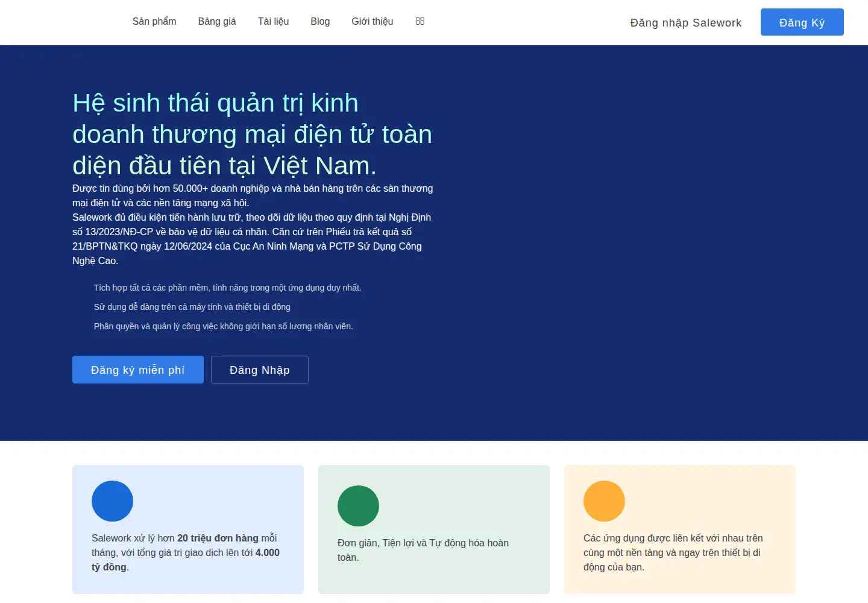
Task: Click the text "Được tin dùng bởi hơn 50.000+"
Action: pos(140,188)
